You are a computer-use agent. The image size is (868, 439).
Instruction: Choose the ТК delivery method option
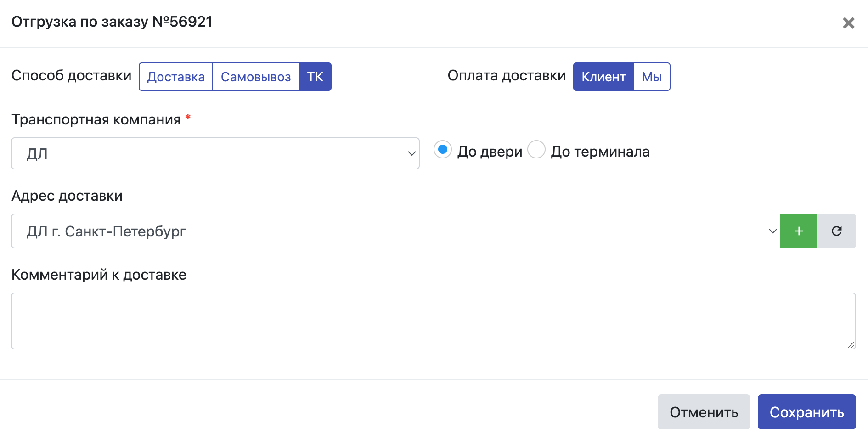[315, 77]
